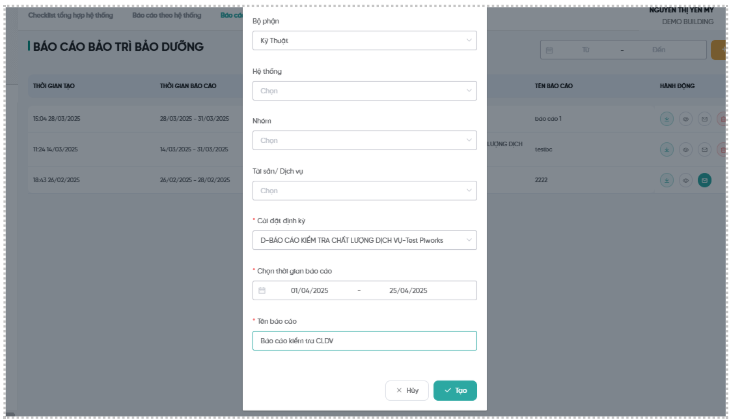Open the 'Báo cáo theo hệ thống' tab

point(167,15)
